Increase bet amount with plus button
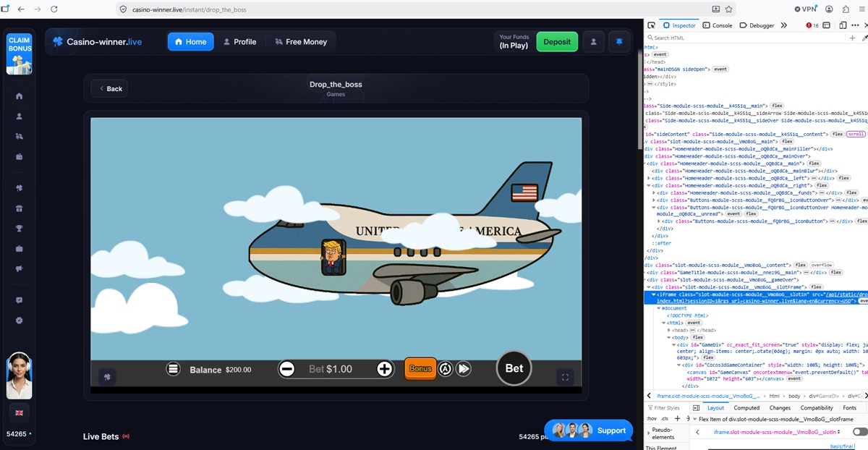 click(x=384, y=369)
